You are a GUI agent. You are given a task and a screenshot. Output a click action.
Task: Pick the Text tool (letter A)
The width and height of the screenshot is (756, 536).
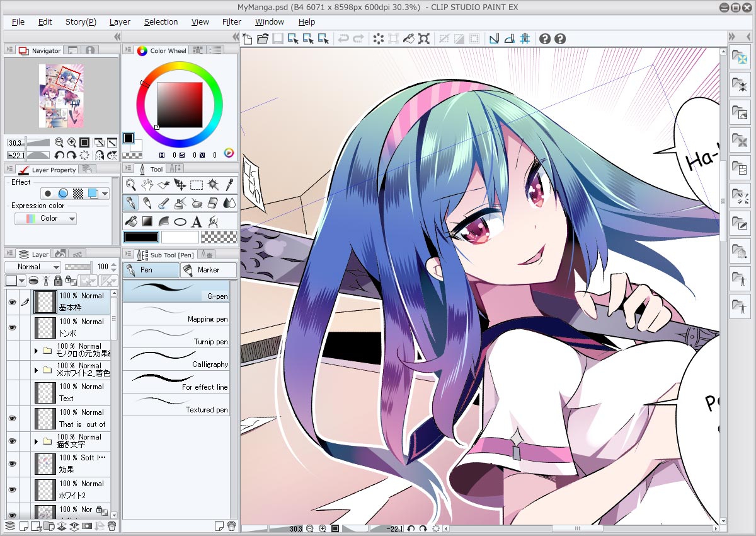197,221
